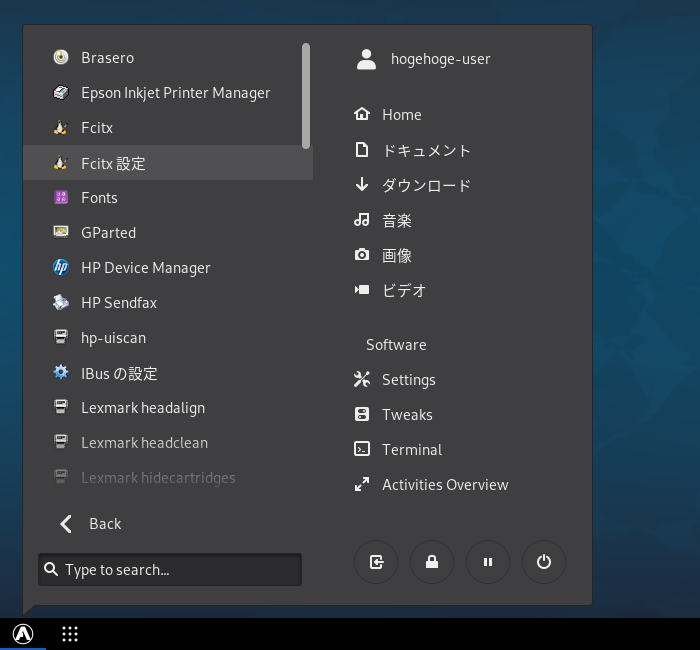Click the ドキュメント document icon
Viewport: 700px width, 650px height.
362,150
